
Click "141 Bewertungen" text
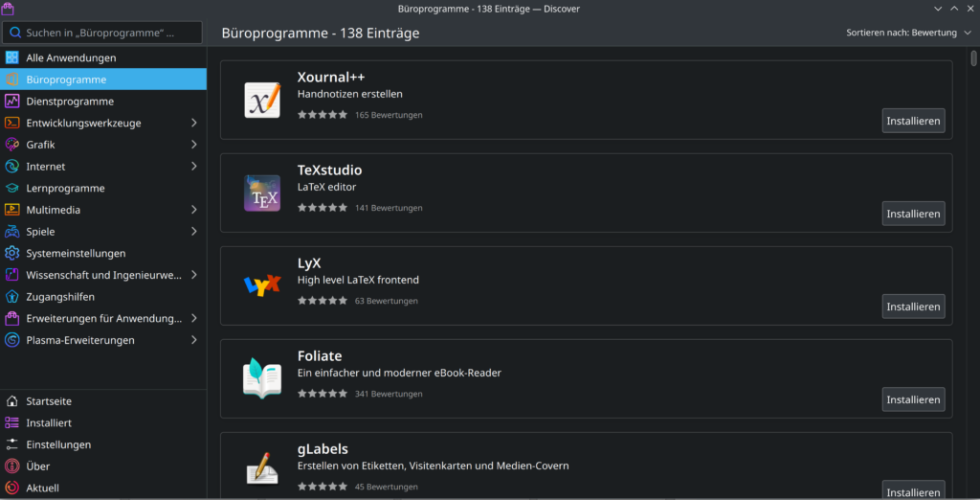point(389,208)
